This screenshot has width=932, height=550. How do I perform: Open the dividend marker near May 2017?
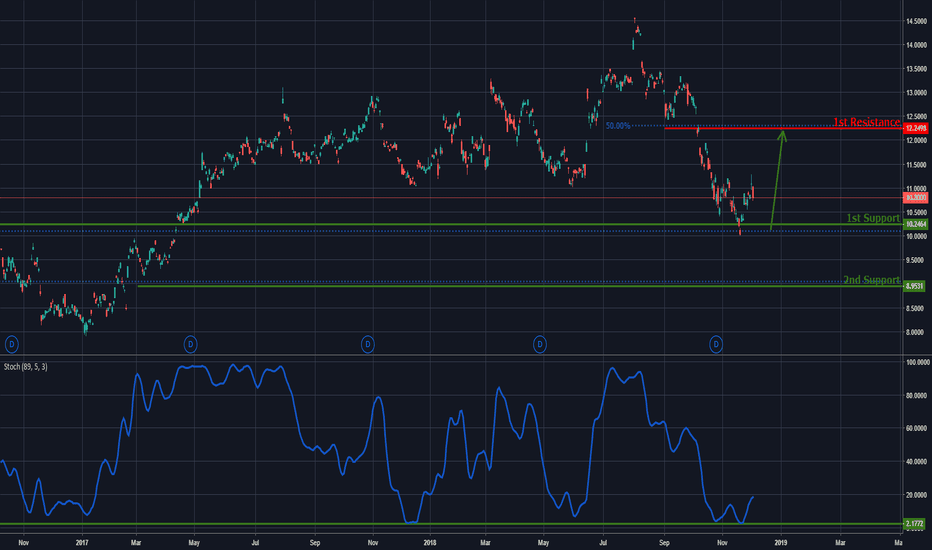coord(190,344)
